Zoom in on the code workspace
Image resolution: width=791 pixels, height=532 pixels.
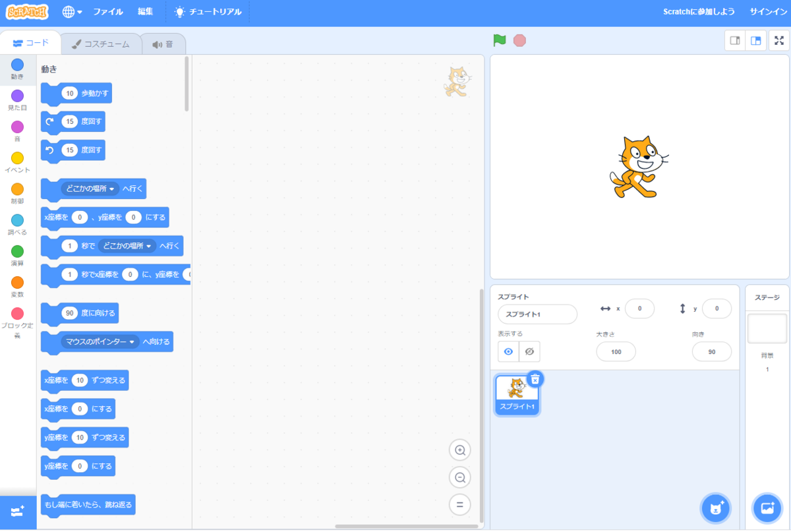click(x=460, y=450)
